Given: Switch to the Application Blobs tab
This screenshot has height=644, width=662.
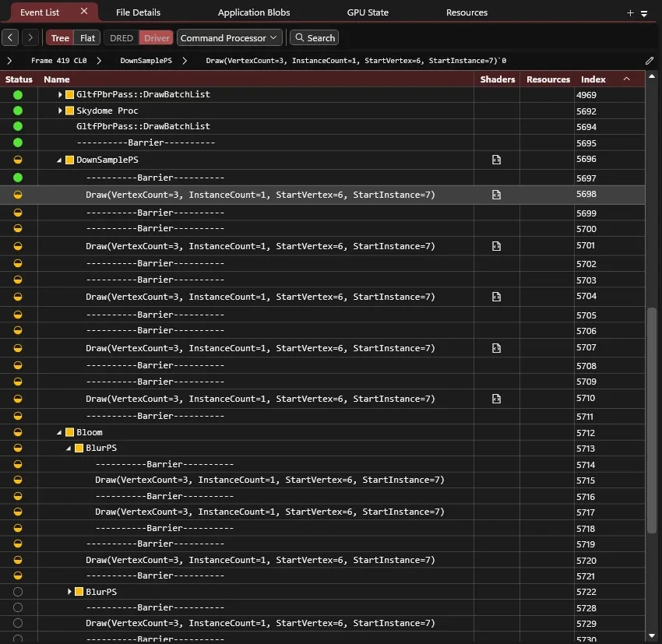Looking at the screenshot, I should tap(254, 12).
